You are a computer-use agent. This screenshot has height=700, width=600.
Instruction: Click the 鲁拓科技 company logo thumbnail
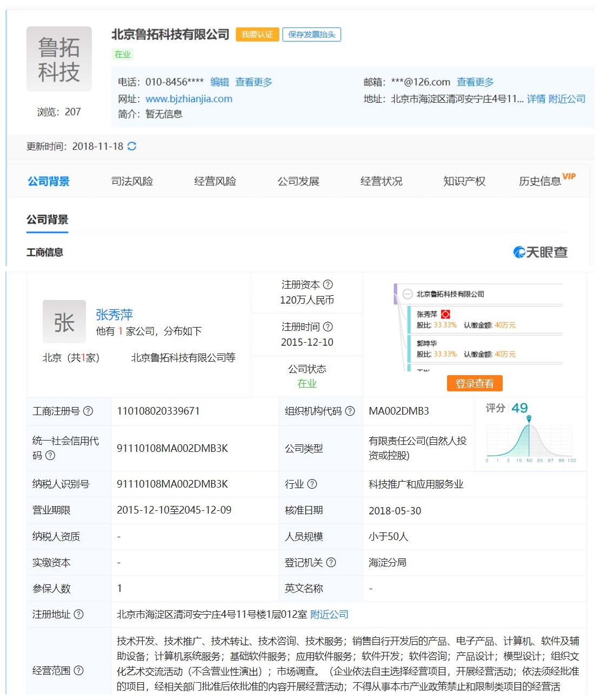point(59,59)
